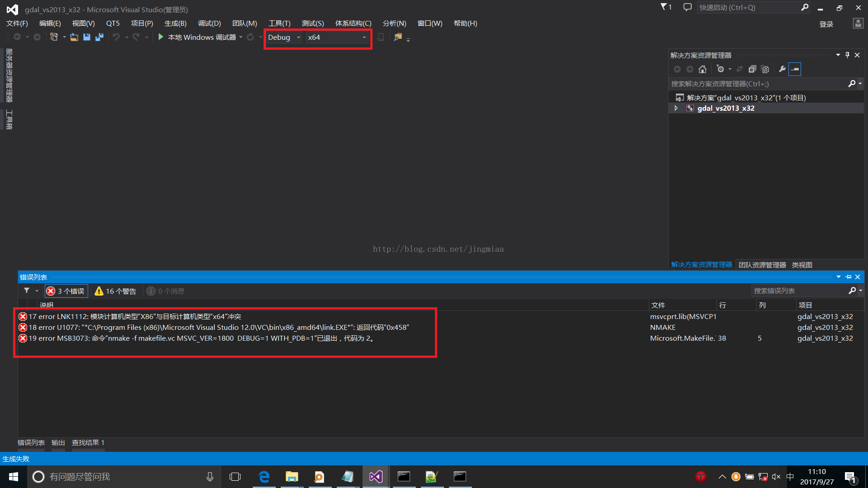Open the debugger target dropdown arrow

(x=241, y=38)
